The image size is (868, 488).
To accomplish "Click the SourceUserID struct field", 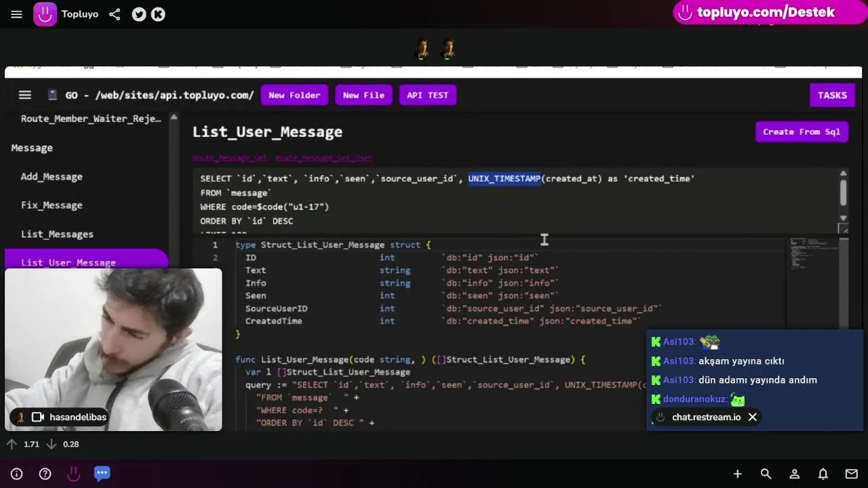I will pyautogui.click(x=276, y=308).
